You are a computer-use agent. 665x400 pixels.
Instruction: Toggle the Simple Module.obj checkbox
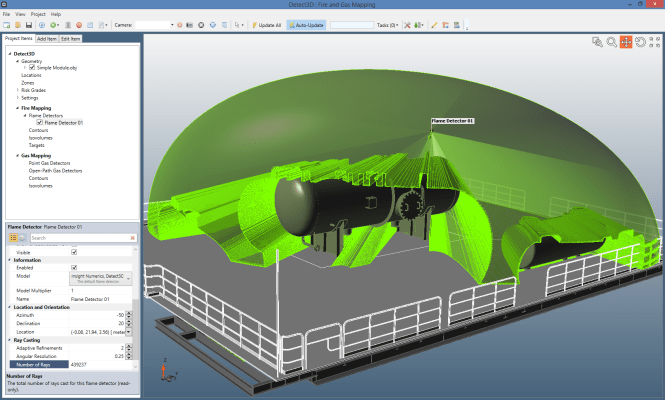pos(32,67)
